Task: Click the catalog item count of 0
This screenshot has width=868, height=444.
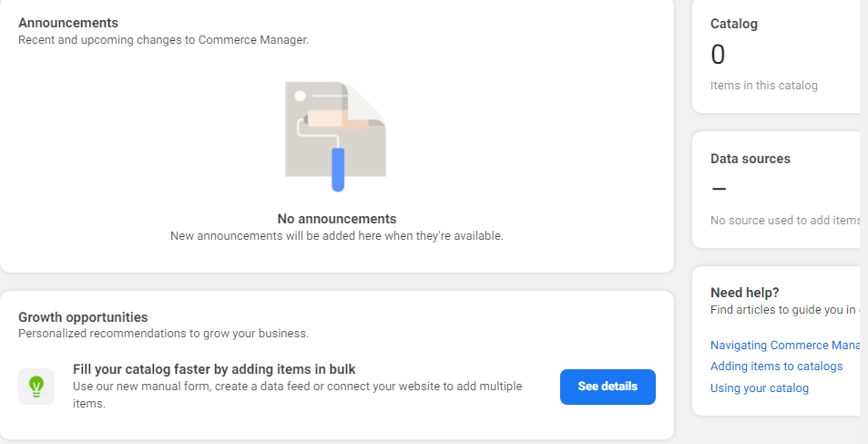Action: click(x=718, y=55)
